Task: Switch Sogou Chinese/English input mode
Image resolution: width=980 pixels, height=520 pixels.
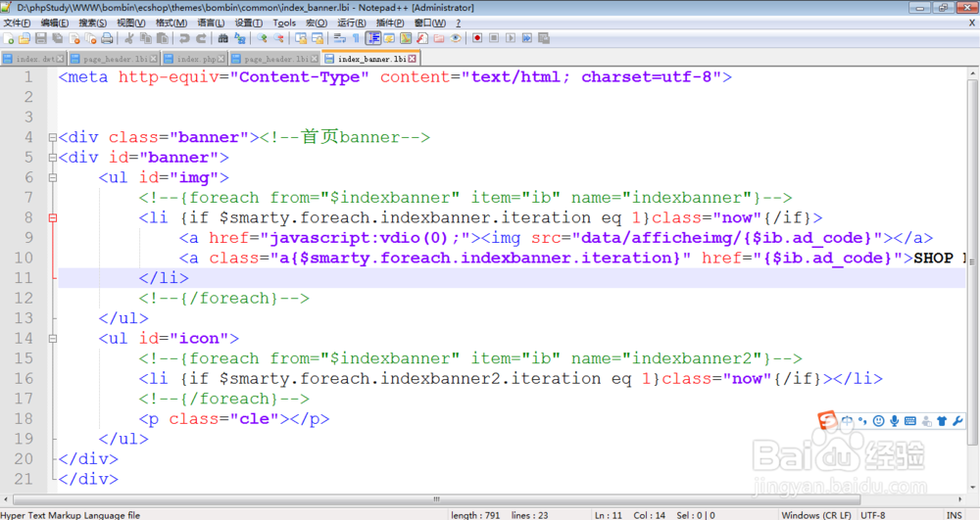Action: tap(847, 421)
